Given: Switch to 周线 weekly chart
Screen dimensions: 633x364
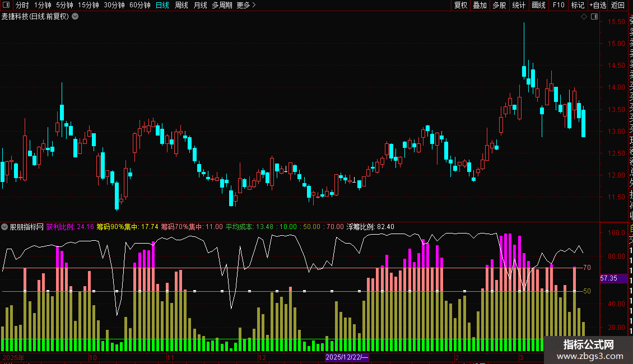Looking at the screenshot, I should coord(181,5).
